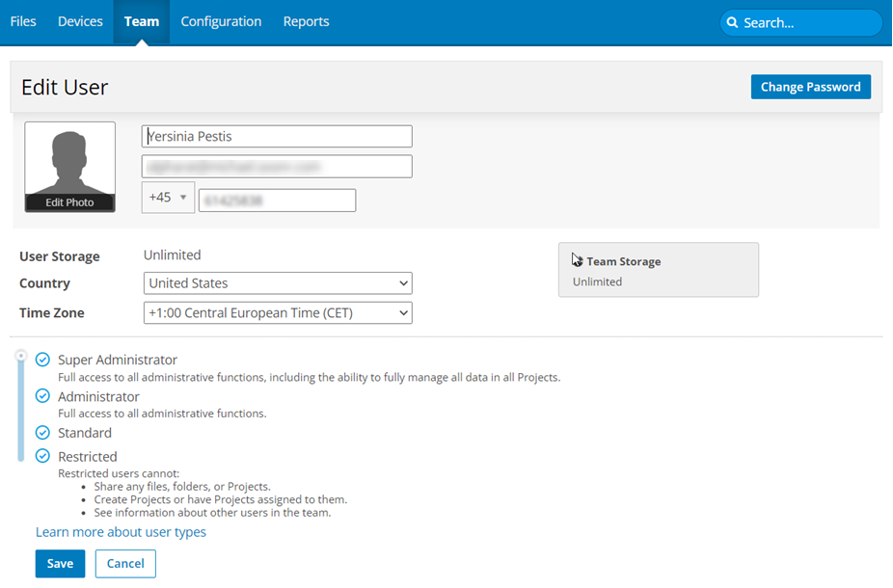893x588 pixels.
Task: Go to the Configuration tab
Action: 221,21
